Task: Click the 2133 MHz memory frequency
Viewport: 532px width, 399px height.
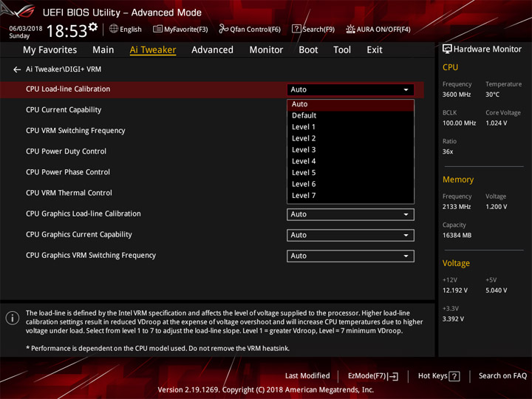Action: (457, 207)
